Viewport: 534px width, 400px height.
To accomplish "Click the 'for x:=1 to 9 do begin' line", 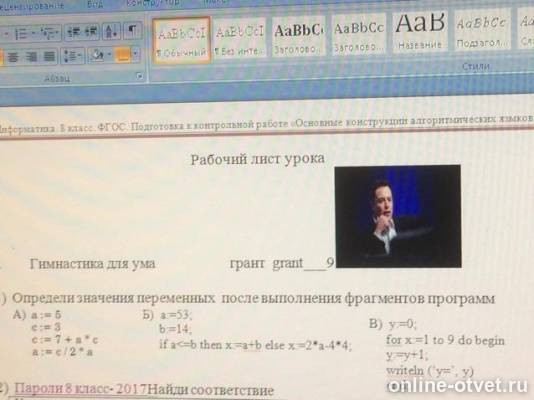I will (x=445, y=340).
